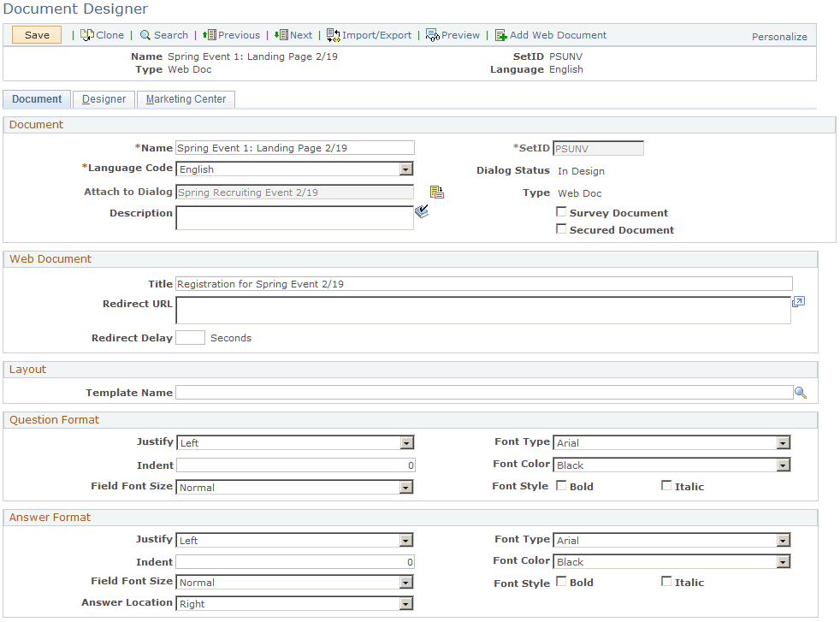Image resolution: width=840 pixels, height=622 pixels.
Task: Switch to the Marketing Center tab
Action: pos(186,99)
